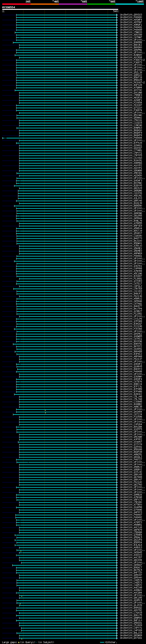This screenshot has height=644, width=146.
Task: Click the cyan =100char. scale marker
Action: (x=102, y=642)
